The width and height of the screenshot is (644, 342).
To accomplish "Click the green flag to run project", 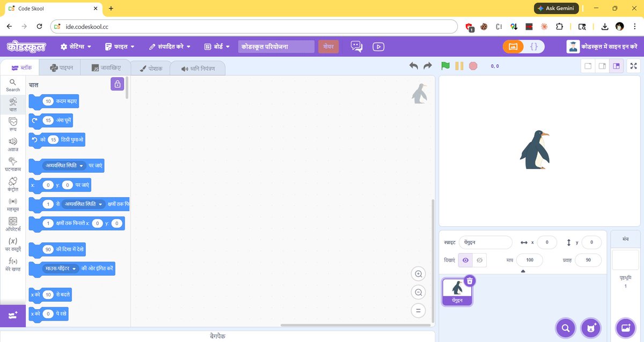I will [444, 65].
